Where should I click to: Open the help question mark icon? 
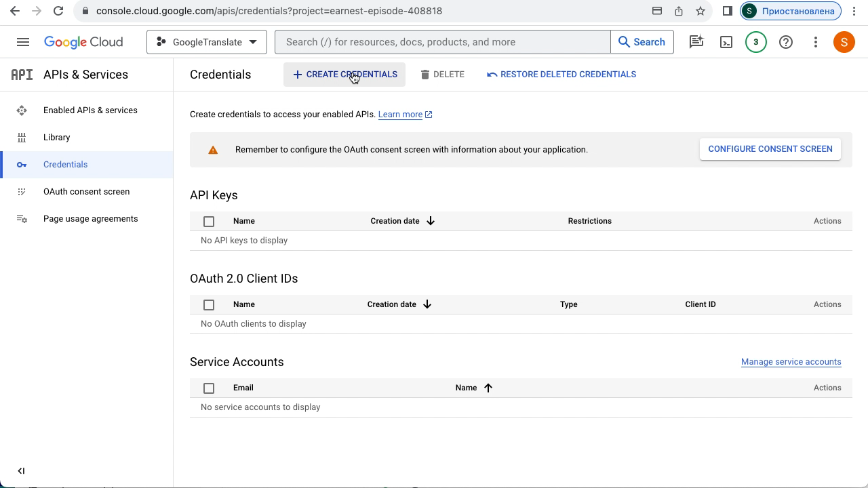786,42
